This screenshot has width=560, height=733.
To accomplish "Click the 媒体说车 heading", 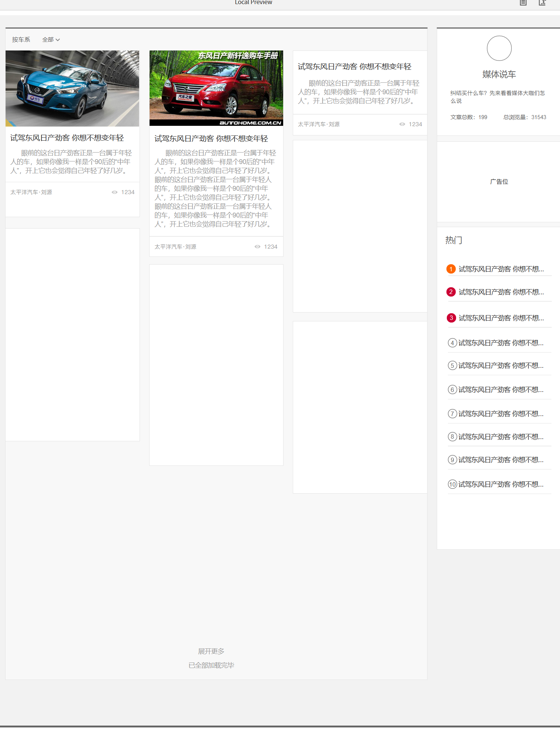I will (x=499, y=74).
